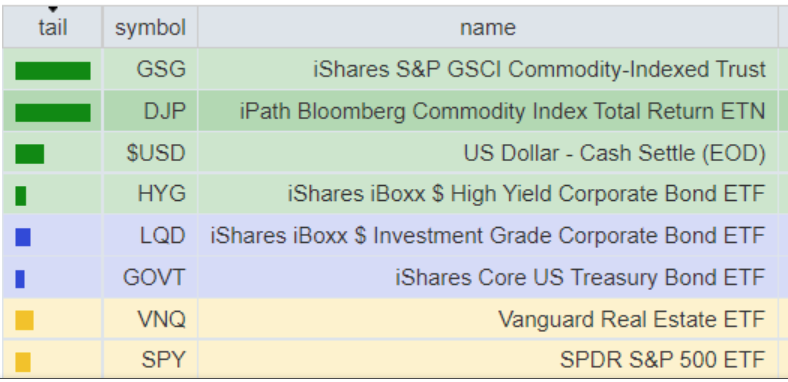Image resolution: width=788 pixels, height=382 pixels.
Task: Sort table by the name column header
Action: (x=487, y=27)
